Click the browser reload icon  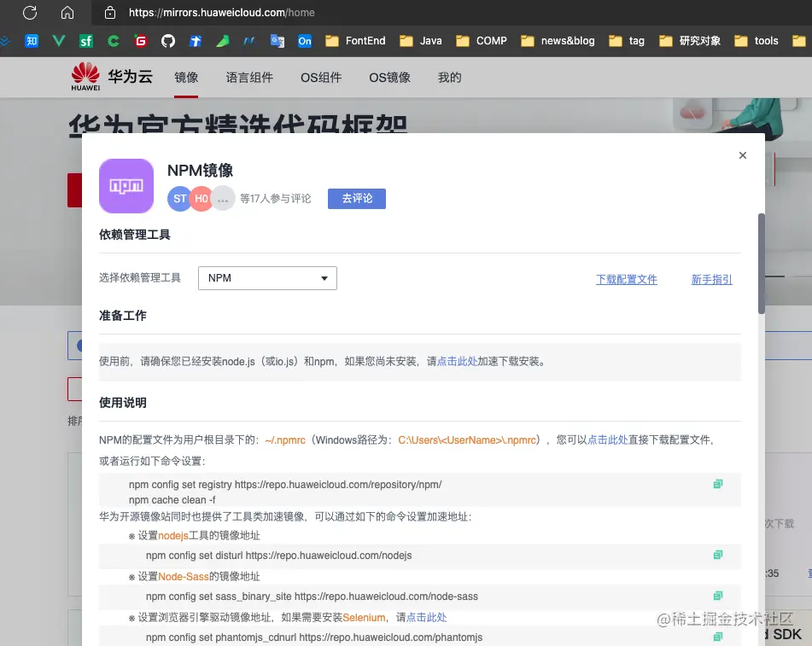coord(29,13)
